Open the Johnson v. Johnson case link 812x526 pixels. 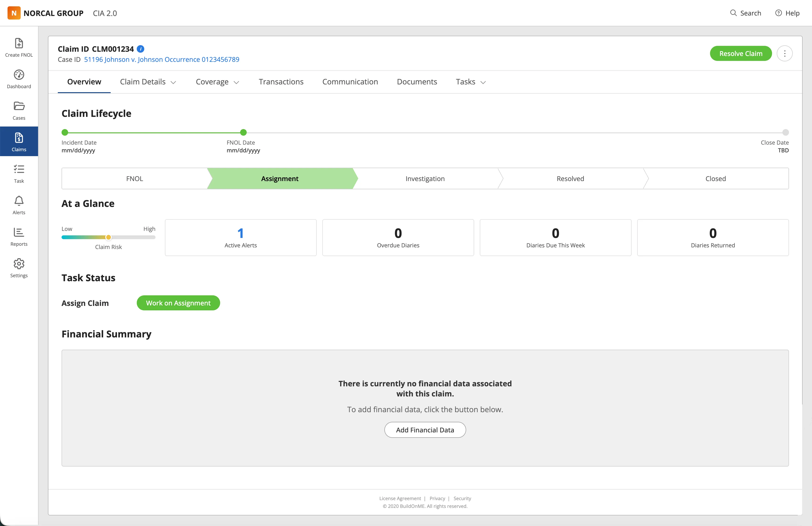[x=161, y=59]
